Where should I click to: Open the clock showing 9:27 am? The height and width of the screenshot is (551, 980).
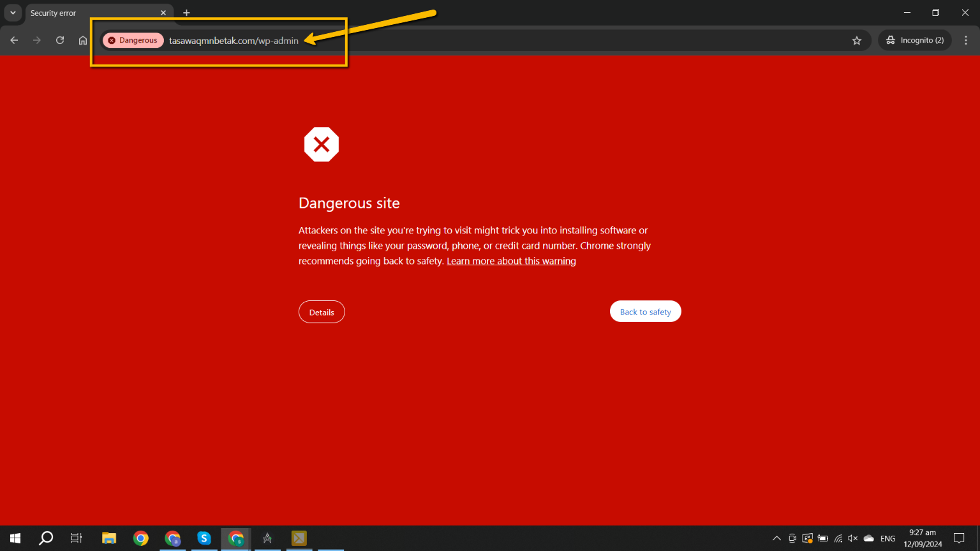(x=923, y=538)
